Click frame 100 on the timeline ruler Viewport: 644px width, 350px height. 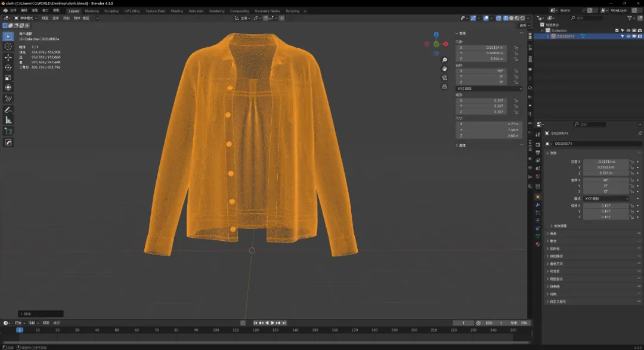pos(216,330)
